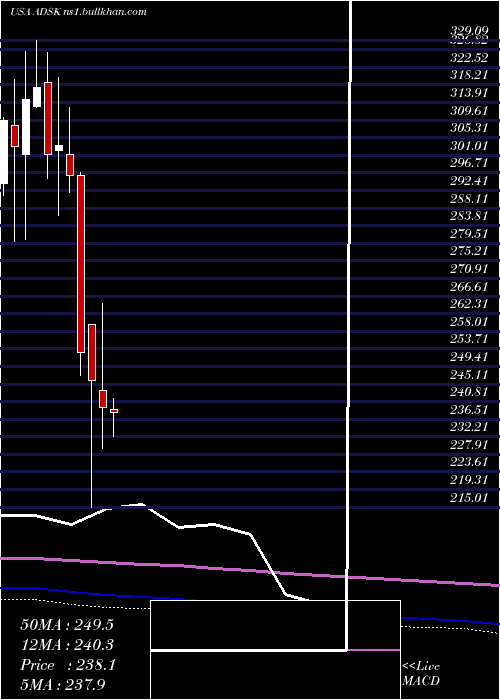Click the 236.51 price axis label

[x=469, y=409]
